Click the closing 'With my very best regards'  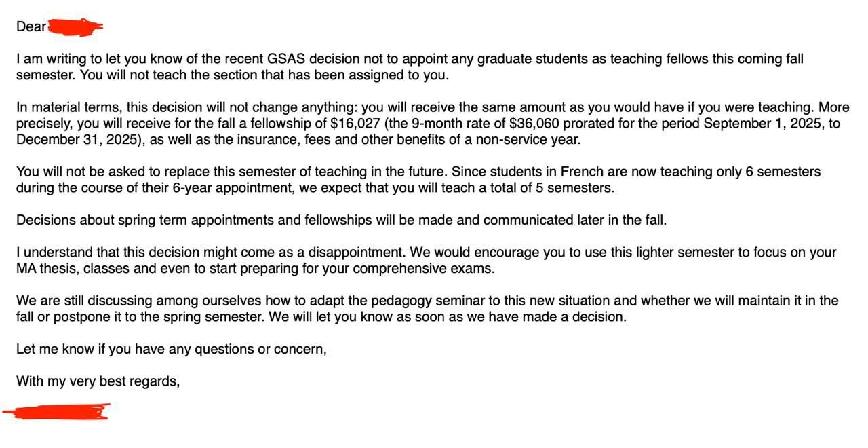(x=98, y=381)
